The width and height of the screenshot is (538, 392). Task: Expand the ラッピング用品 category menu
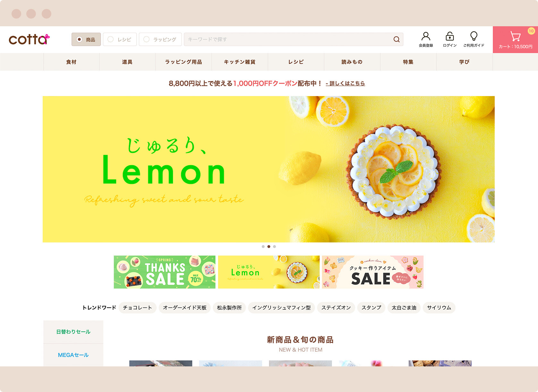click(x=183, y=62)
